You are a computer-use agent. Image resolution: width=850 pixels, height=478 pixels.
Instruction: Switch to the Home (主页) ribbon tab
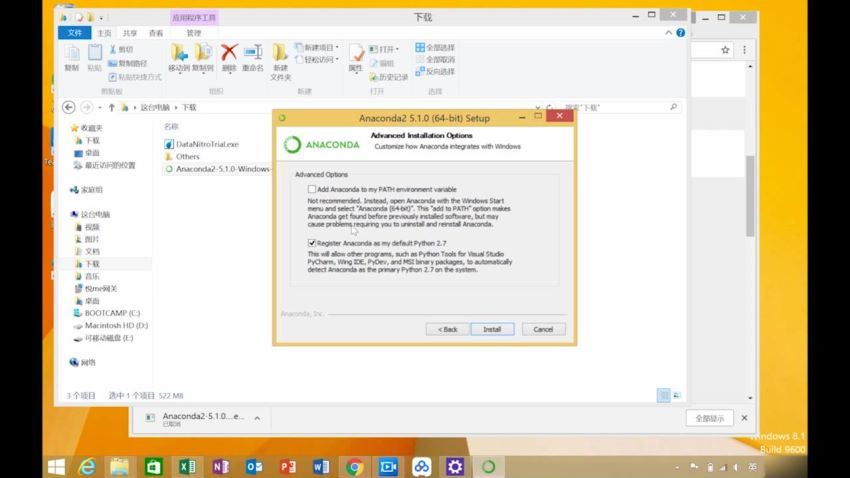104,33
